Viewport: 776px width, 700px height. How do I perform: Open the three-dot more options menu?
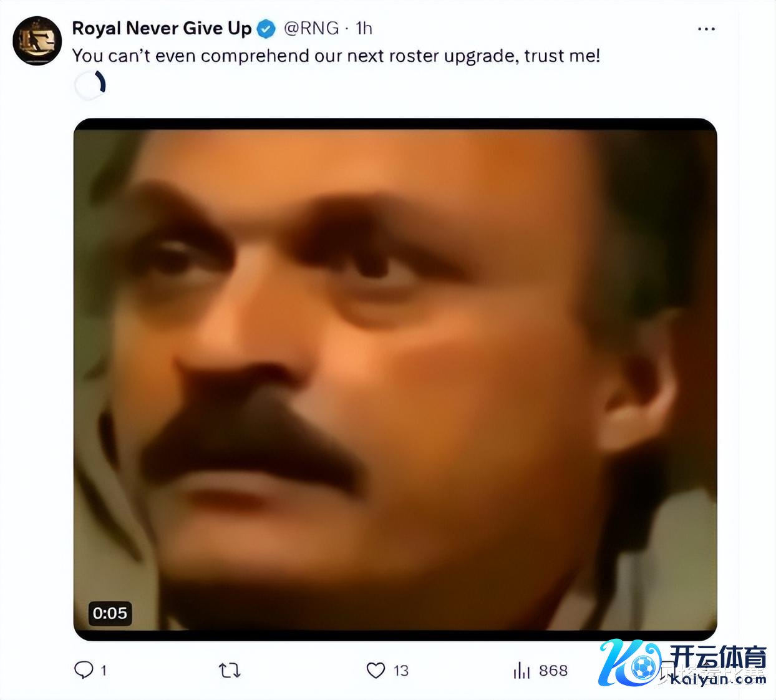(x=706, y=29)
